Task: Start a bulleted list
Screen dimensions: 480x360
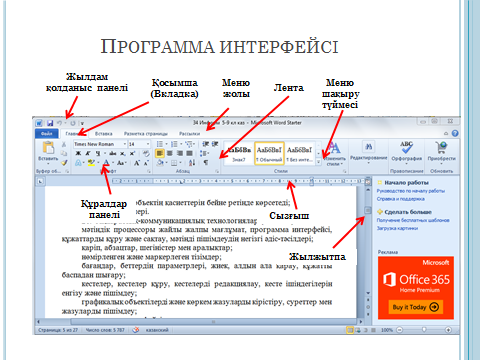Action: point(160,144)
